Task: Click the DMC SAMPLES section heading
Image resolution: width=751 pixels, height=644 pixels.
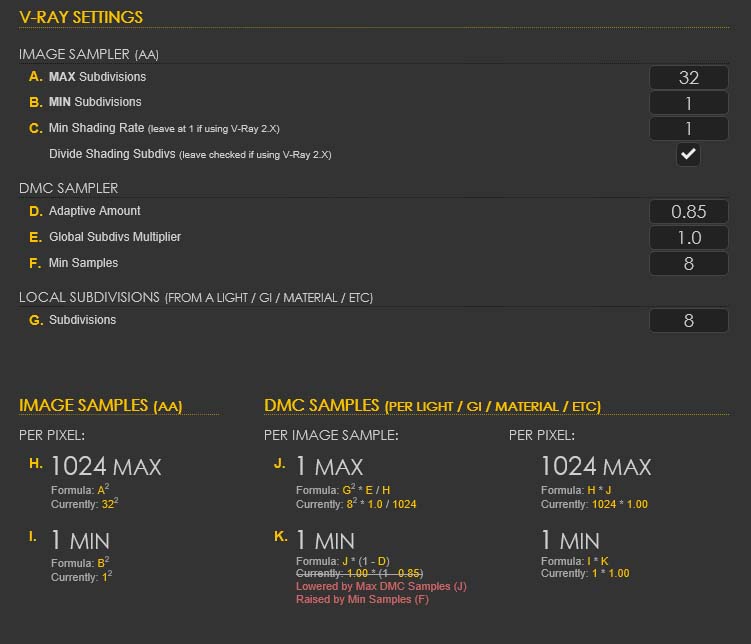Action: tap(432, 405)
